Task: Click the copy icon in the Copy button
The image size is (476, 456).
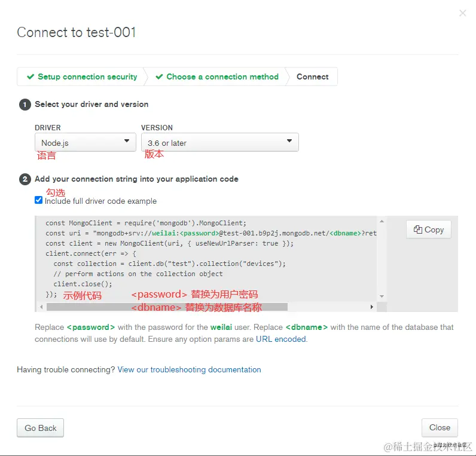Action: (x=418, y=229)
